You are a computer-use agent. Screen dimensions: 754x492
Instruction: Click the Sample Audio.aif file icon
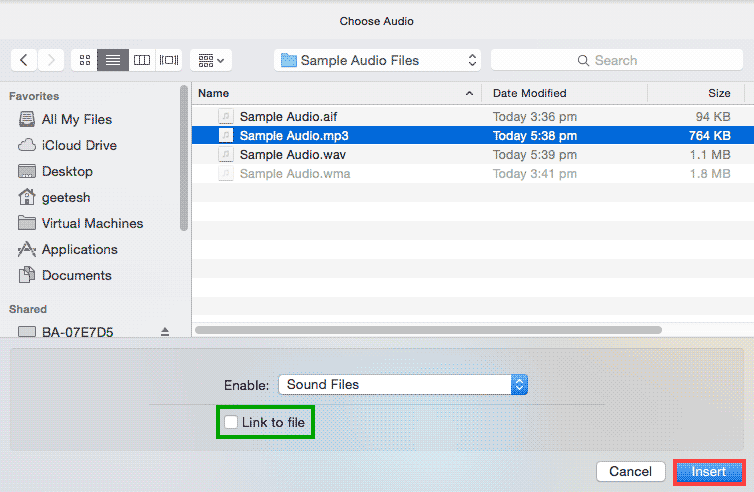point(226,116)
